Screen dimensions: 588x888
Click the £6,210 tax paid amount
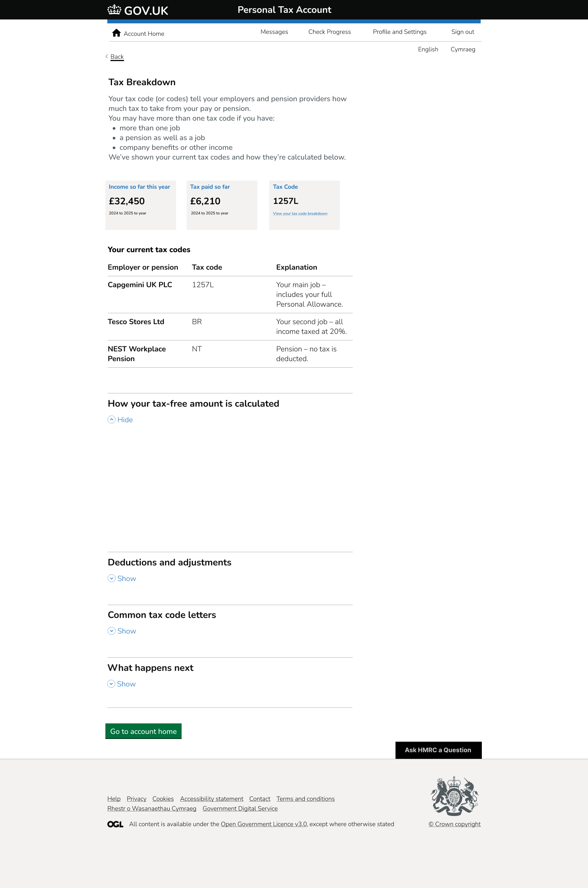[205, 201]
